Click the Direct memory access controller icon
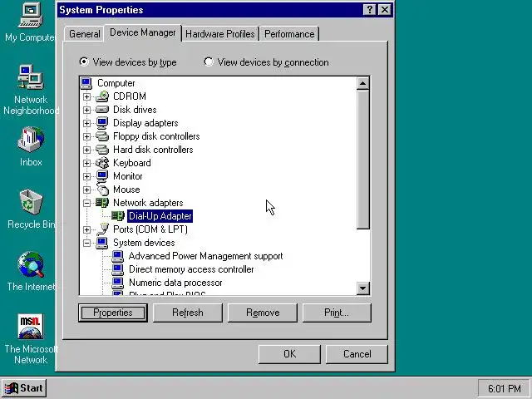 coord(118,269)
